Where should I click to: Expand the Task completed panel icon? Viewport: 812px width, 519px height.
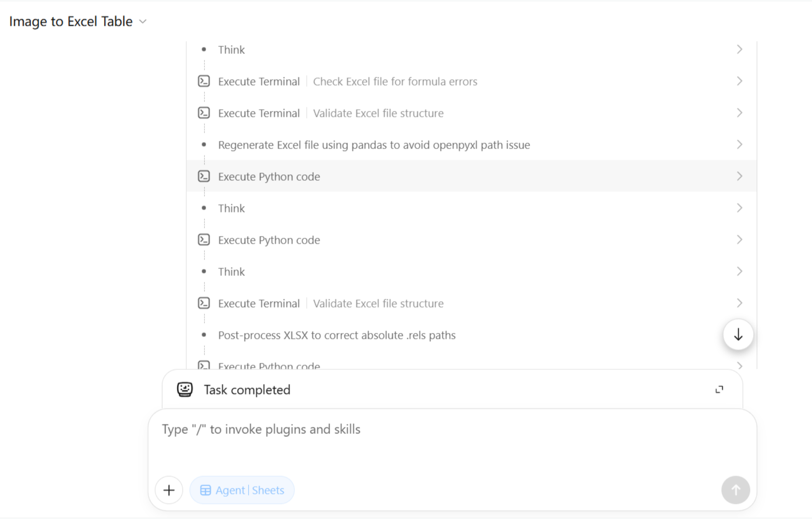click(x=719, y=390)
